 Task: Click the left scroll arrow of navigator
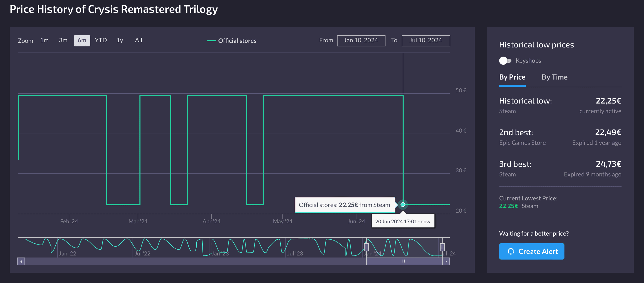pyautogui.click(x=21, y=261)
